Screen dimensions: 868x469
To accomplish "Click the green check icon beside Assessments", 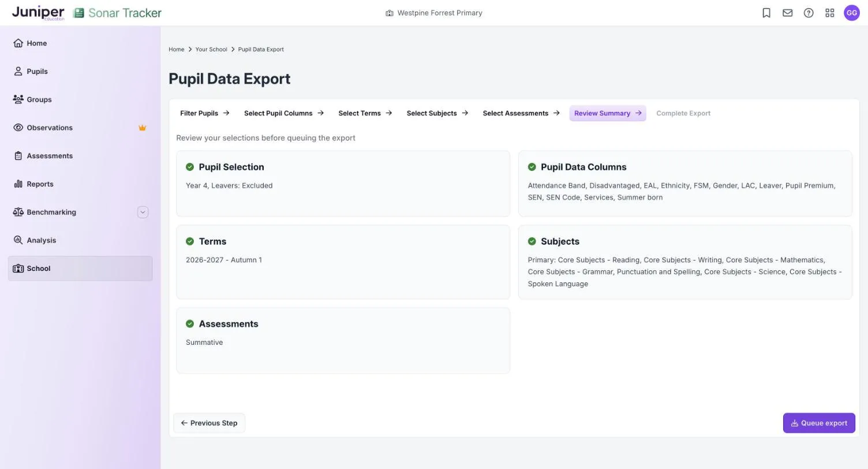I will [x=190, y=324].
